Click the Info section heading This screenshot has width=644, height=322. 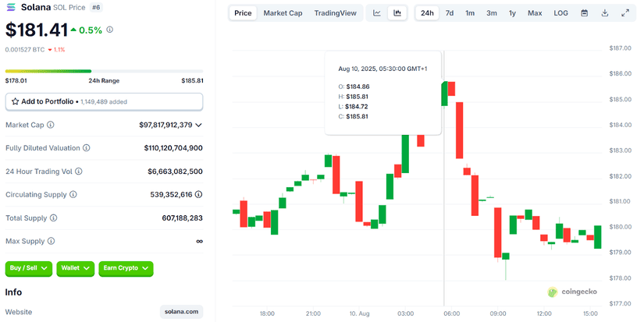pyautogui.click(x=13, y=292)
